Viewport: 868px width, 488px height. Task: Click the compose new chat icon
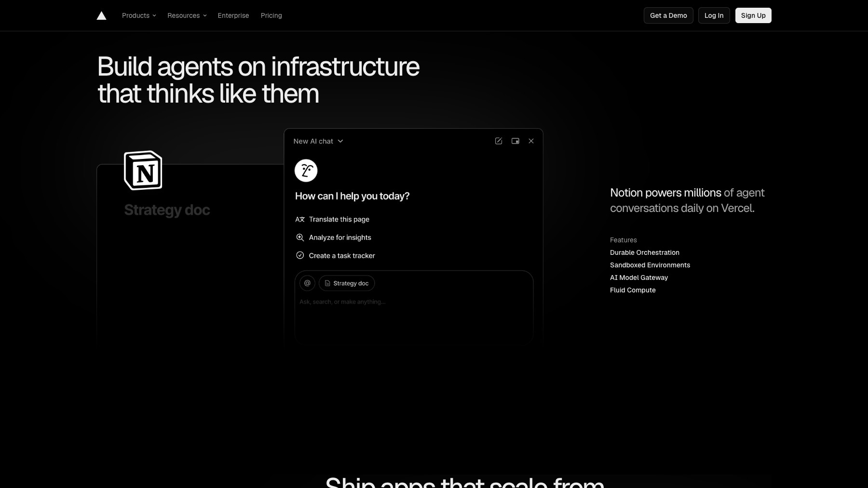499,141
